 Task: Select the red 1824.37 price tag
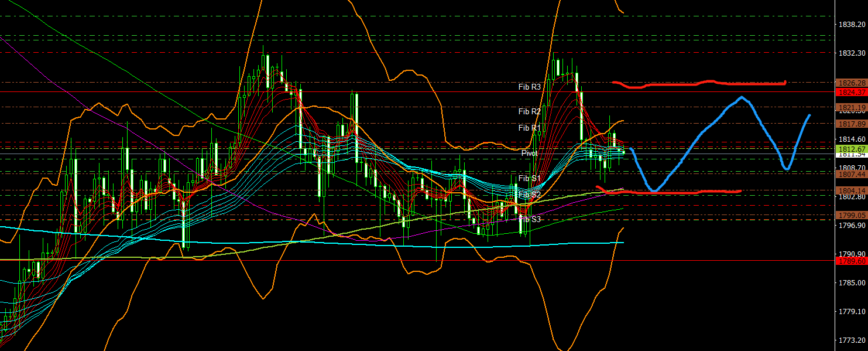click(852, 91)
